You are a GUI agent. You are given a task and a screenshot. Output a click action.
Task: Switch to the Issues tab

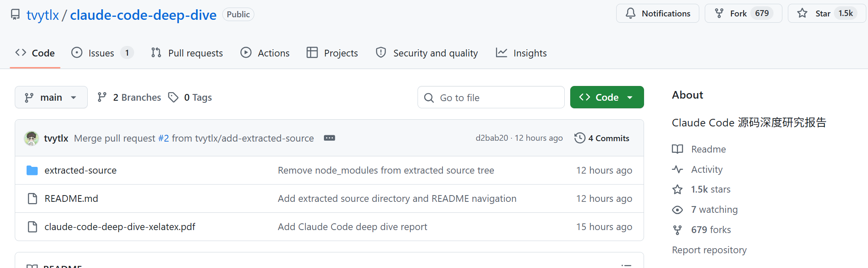(x=101, y=53)
